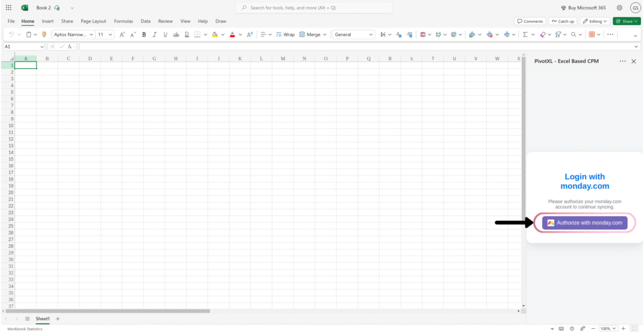Click the Clear eraser icon
Image resolution: width=644 pixels, height=332 pixels.
click(x=543, y=35)
